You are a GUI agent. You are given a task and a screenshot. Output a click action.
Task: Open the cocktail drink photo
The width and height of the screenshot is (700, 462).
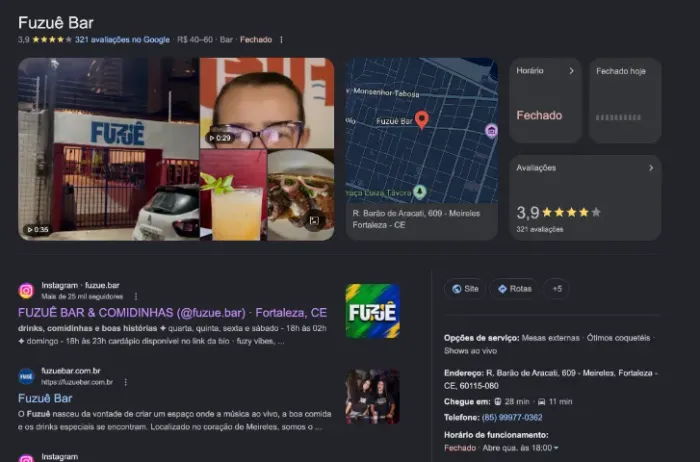(233, 195)
